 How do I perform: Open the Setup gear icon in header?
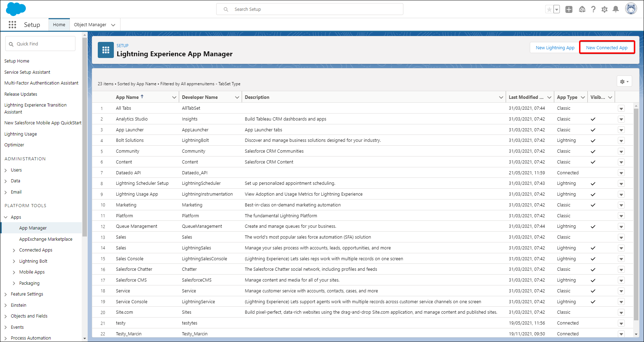coord(605,9)
